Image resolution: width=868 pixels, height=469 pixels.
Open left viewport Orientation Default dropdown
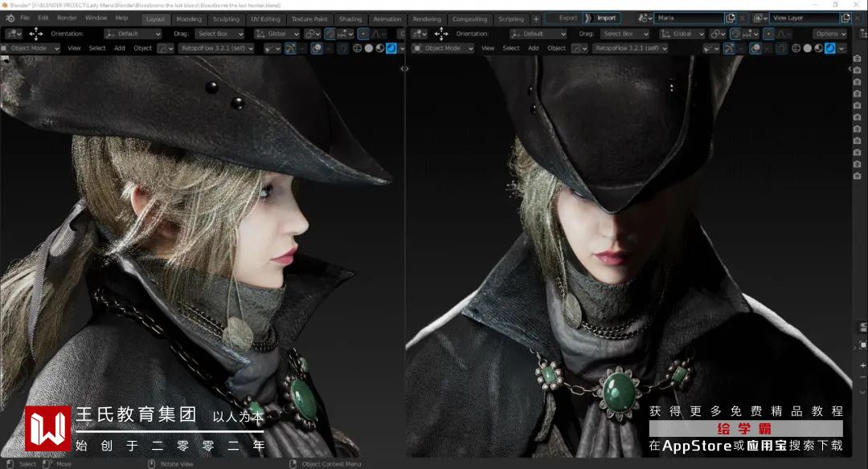point(133,34)
